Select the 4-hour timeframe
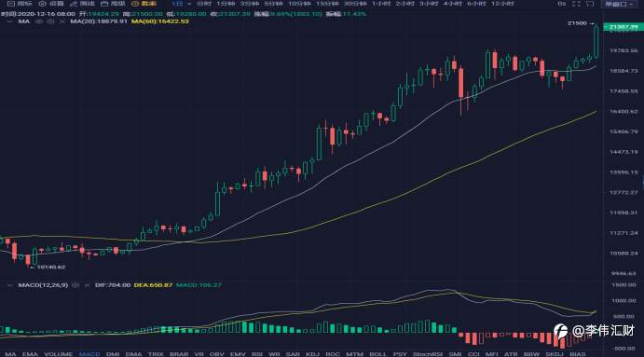 click(453, 4)
